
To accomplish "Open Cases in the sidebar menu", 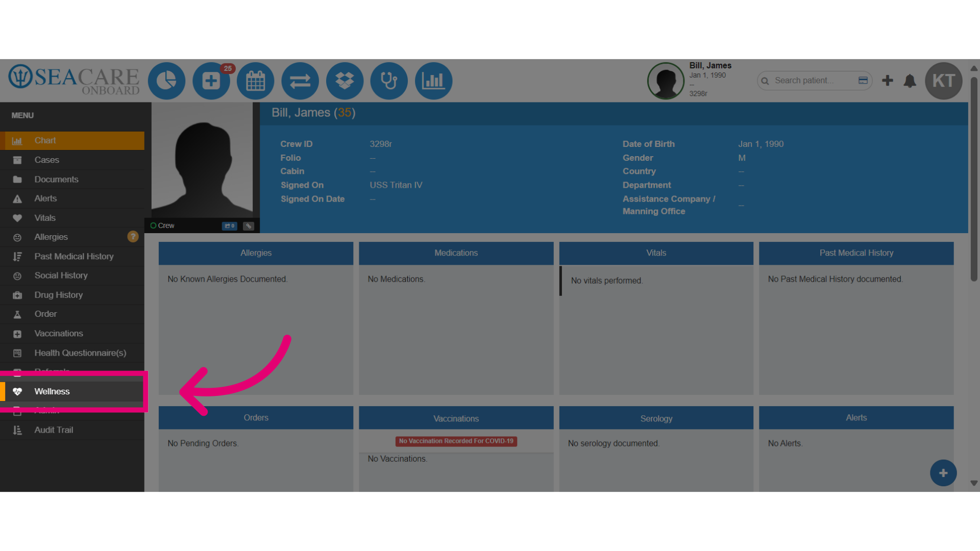I will [x=72, y=160].
